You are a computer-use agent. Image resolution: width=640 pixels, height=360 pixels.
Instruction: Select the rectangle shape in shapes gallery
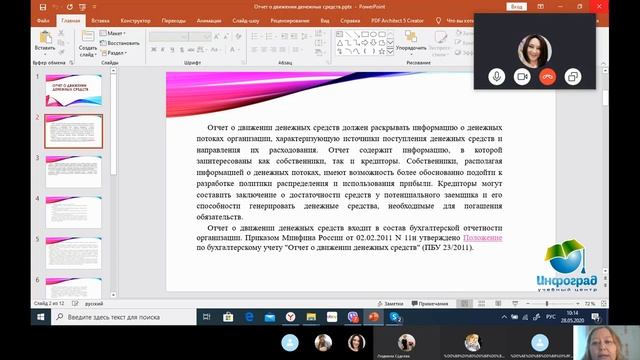click(365, 35)
